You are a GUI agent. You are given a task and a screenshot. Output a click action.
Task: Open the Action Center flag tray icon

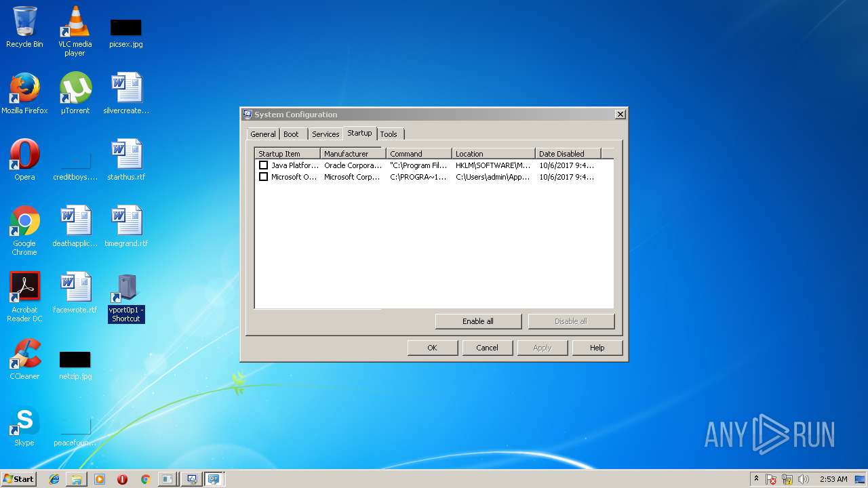[x=771, y=479]
